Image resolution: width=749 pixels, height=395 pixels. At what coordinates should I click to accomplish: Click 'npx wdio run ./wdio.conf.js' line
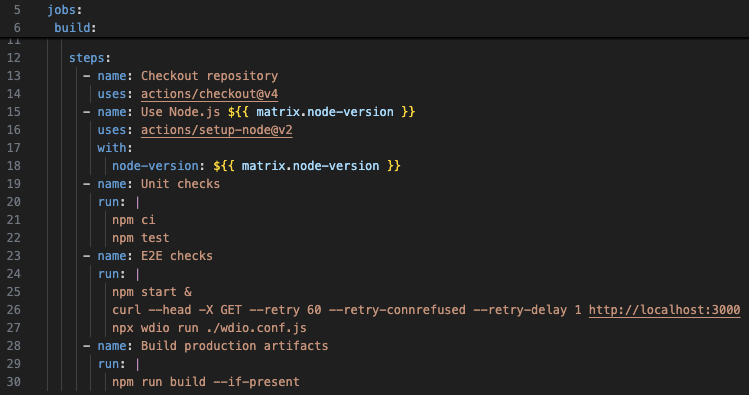coord(209,328)
